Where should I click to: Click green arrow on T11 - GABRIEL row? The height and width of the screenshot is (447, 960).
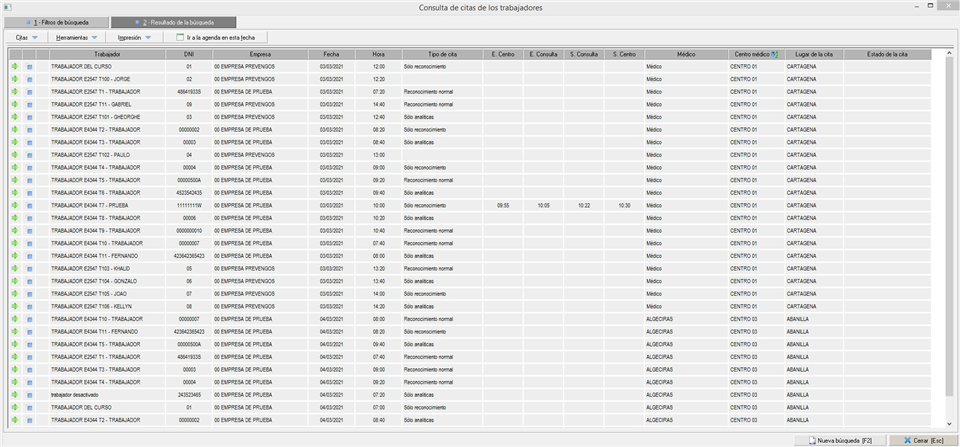pos(15,104)
